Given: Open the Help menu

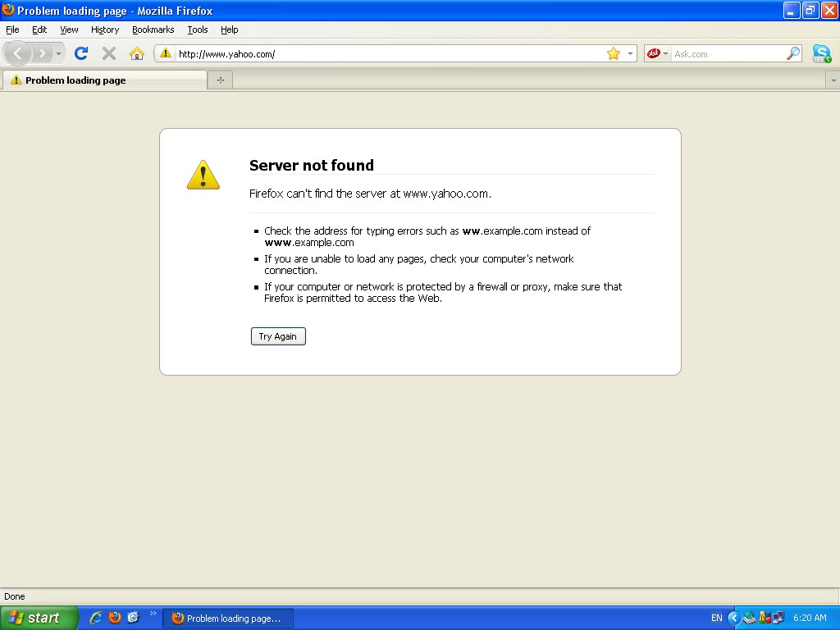Looking at the screenshot, I should pyautogui.click(x=230, y=30).
